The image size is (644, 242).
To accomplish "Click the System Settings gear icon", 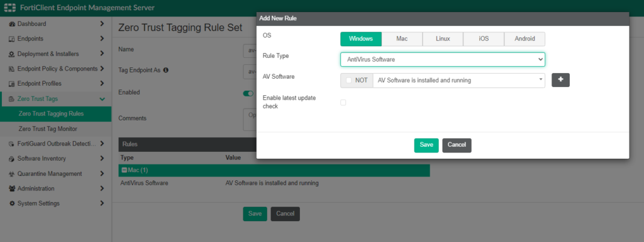I will pos(12,204).
